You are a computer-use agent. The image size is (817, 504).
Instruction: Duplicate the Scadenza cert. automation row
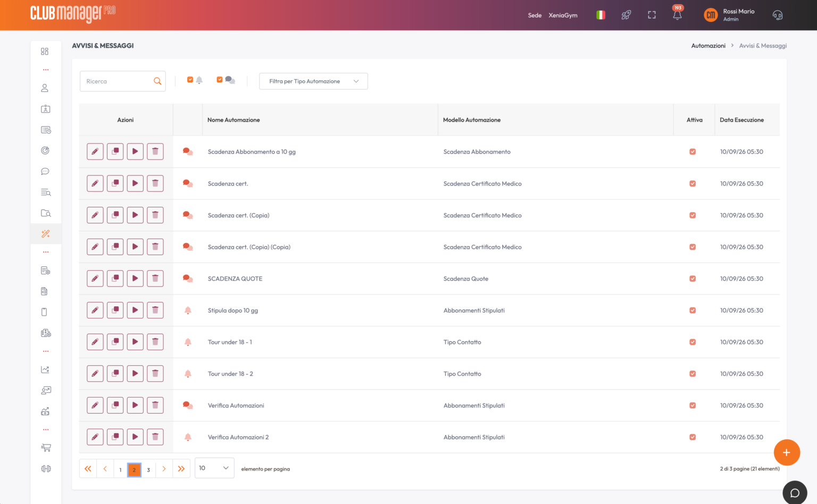pos(115,183)
